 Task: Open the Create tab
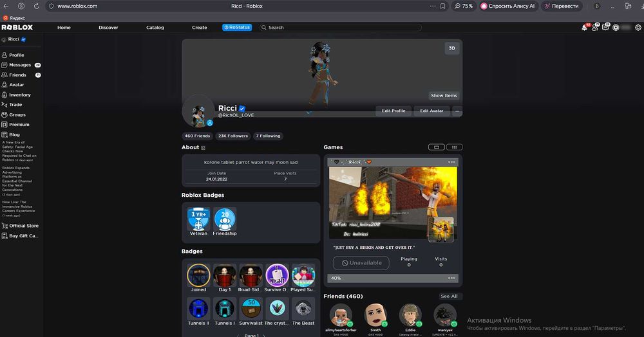point(199,28)
